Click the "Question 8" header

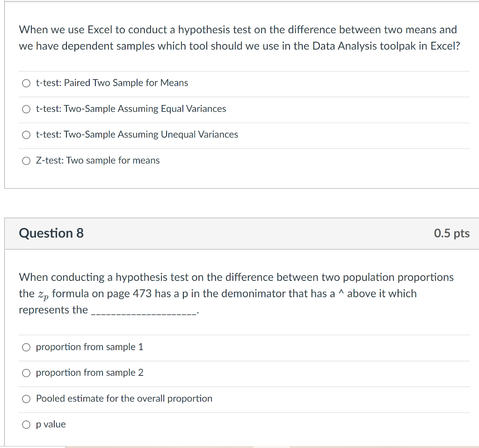tap(51, 233)
